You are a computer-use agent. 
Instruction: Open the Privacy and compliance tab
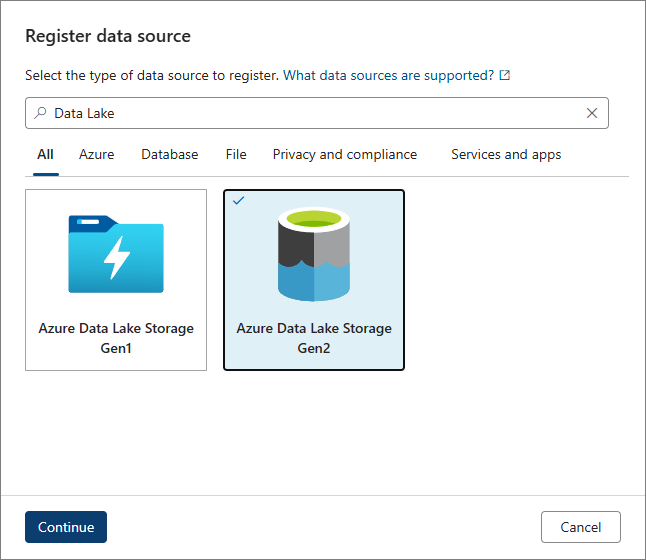point(345,155)
